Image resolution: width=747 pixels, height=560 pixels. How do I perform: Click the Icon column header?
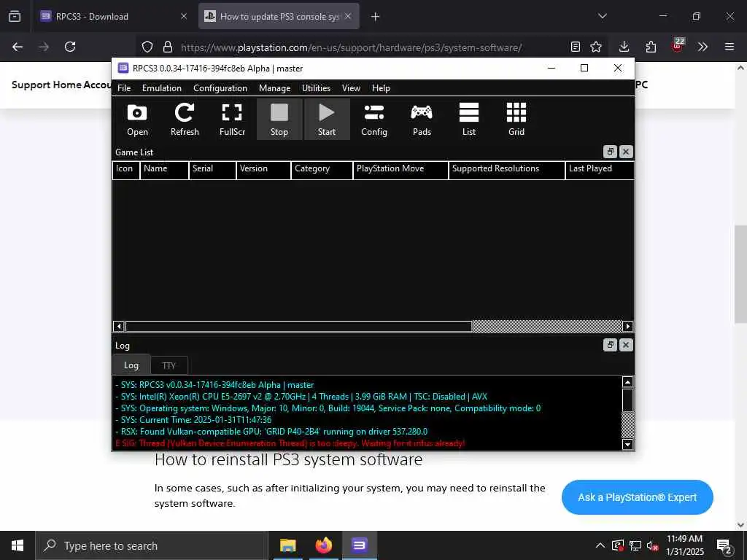pyautogui.click(x=125, y=169)
